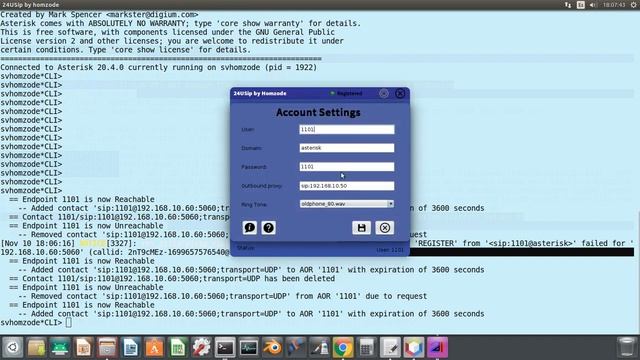Close the 24USip dialog from its title bar
This screenshot has width=640, height=360.
pyautogui.click(x=400, y=93)
